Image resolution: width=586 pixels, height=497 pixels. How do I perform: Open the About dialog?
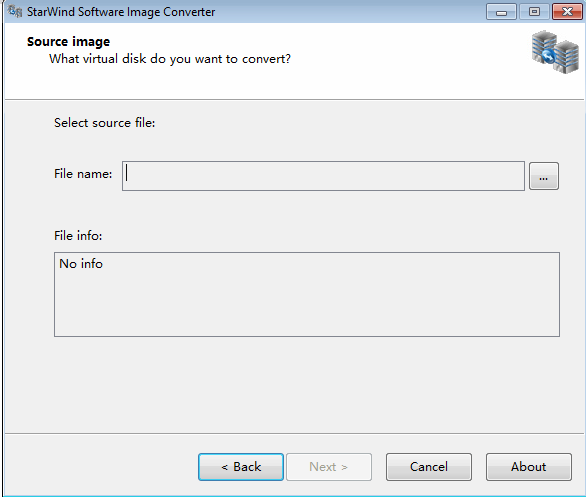(529, 467)
